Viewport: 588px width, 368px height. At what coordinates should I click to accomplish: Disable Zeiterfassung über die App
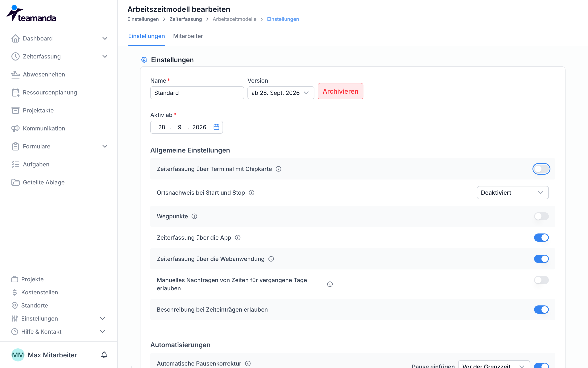click(541, 238)
